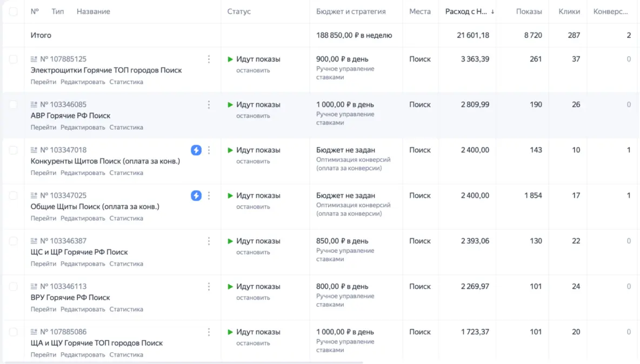Click остановить for campaign 103347018

[x=252, y=161]
